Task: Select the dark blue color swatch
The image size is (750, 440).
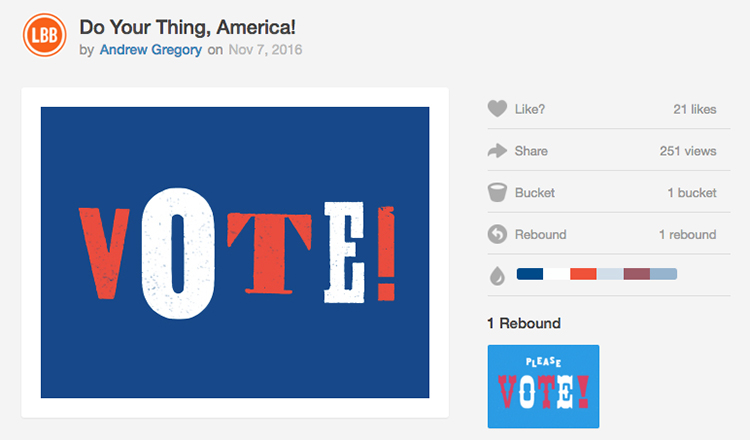Action: 529,274
